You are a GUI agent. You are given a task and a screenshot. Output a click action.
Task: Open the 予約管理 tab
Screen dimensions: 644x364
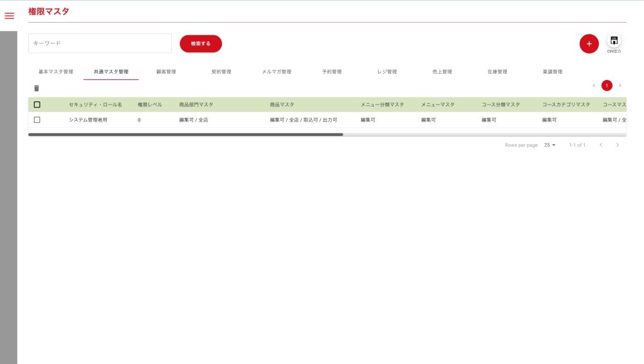tap(331, 72)
